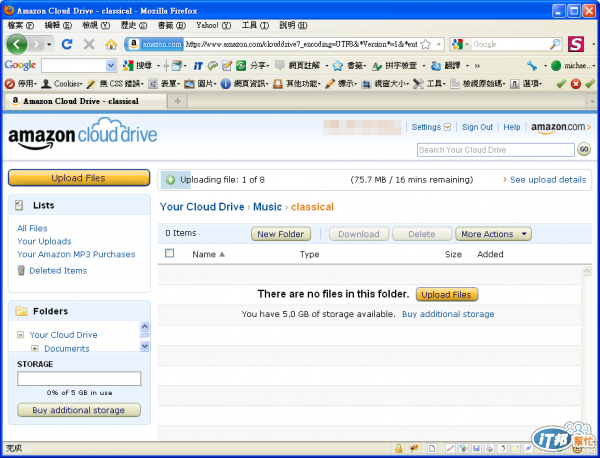Click the green GO search button

[x=584, y=149]
